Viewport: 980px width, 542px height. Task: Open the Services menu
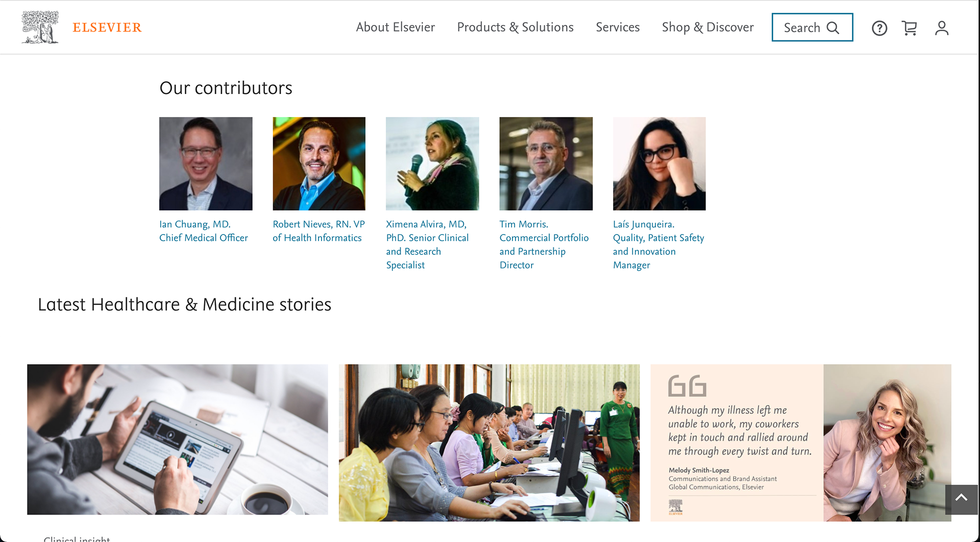click(x=617, y=28)
